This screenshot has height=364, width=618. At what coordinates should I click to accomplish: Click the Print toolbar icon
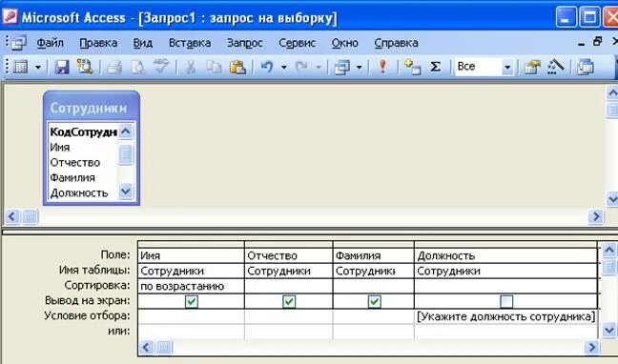(114, 67)
